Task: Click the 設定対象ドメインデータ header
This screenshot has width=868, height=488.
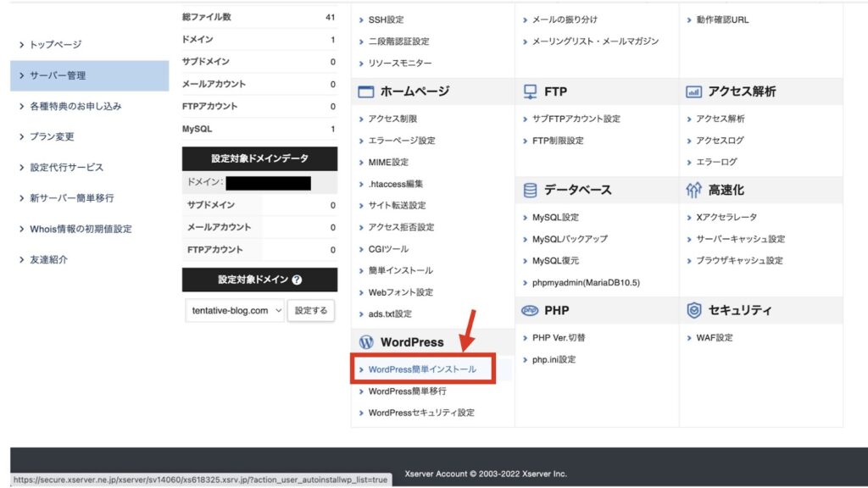Action: (x=259, y=158)
